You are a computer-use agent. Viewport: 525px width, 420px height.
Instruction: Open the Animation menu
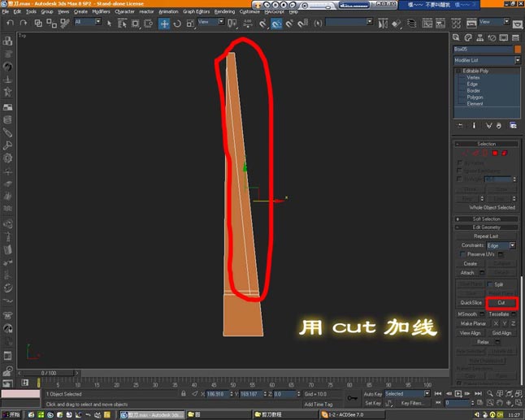pyautogui.click(x=168, y=11)
